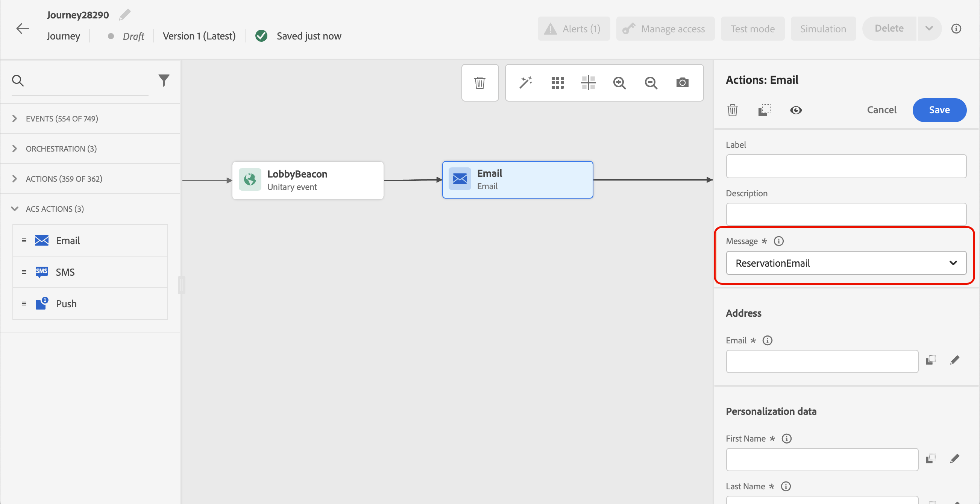The height and width of the screenshot is (504, 980).
Task: Click the magic wand auto-arrange icon
Action: pyautogui.click(x=525, y=82)
